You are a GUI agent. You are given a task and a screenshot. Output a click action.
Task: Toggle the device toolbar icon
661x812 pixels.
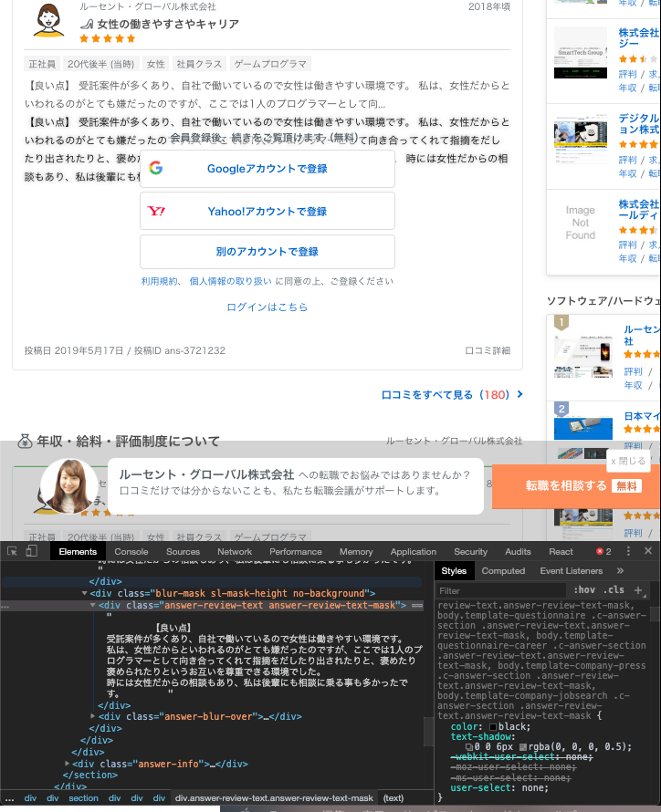[x=32, y=551]
